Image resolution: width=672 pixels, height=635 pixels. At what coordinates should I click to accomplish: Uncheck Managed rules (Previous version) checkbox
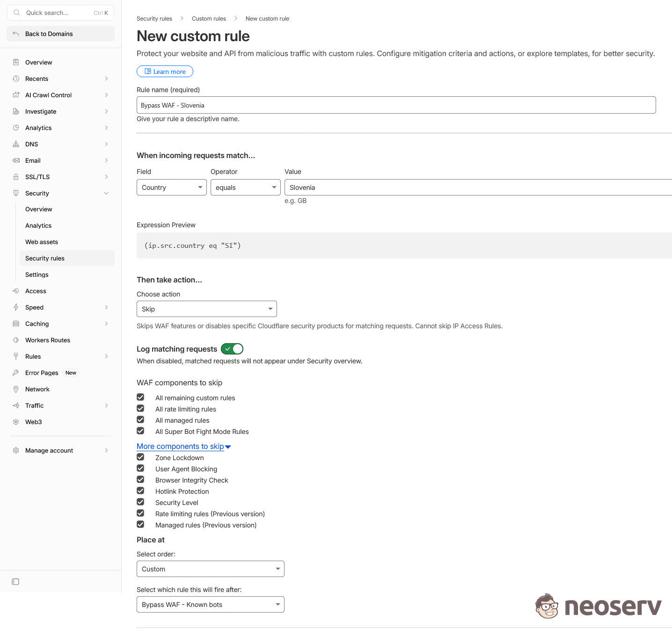pos(140,525)
